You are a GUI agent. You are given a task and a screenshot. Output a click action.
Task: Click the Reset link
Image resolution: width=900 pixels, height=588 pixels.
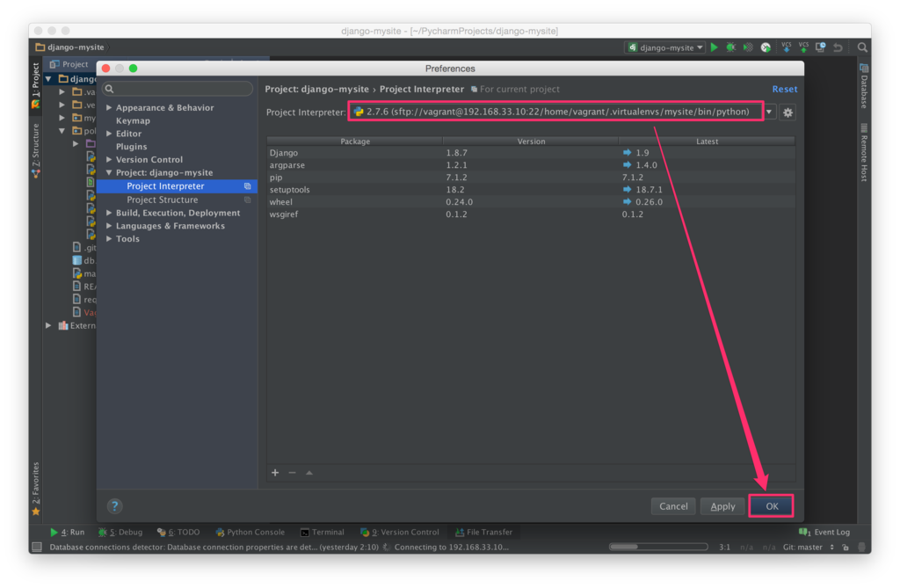[785, 89]
